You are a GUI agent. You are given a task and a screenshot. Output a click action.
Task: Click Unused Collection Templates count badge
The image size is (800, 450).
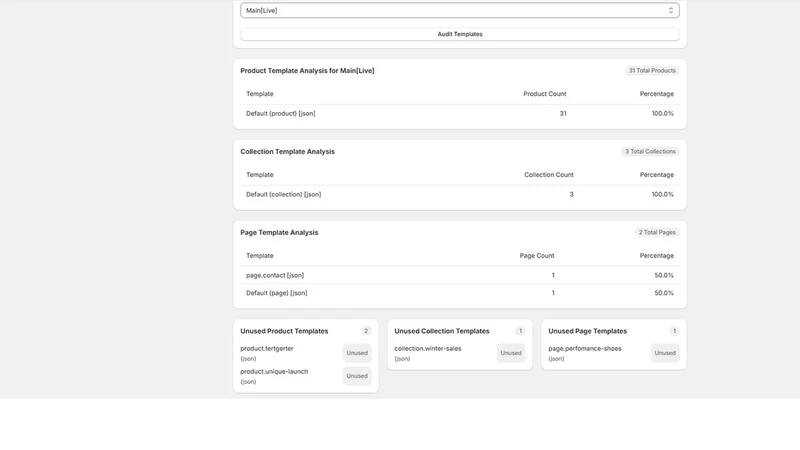[520, 331]
